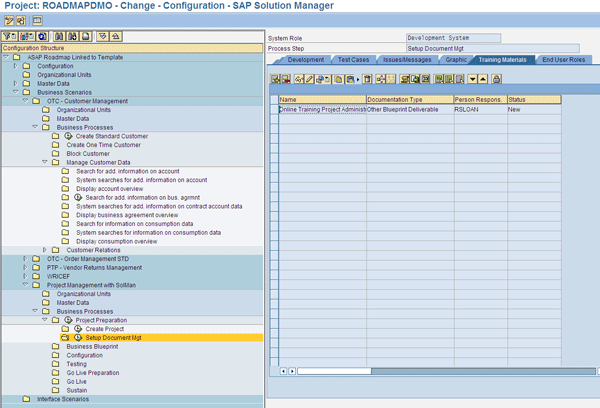
Task: Collapse the Manage Customer Data node
Action: (45, 162)
